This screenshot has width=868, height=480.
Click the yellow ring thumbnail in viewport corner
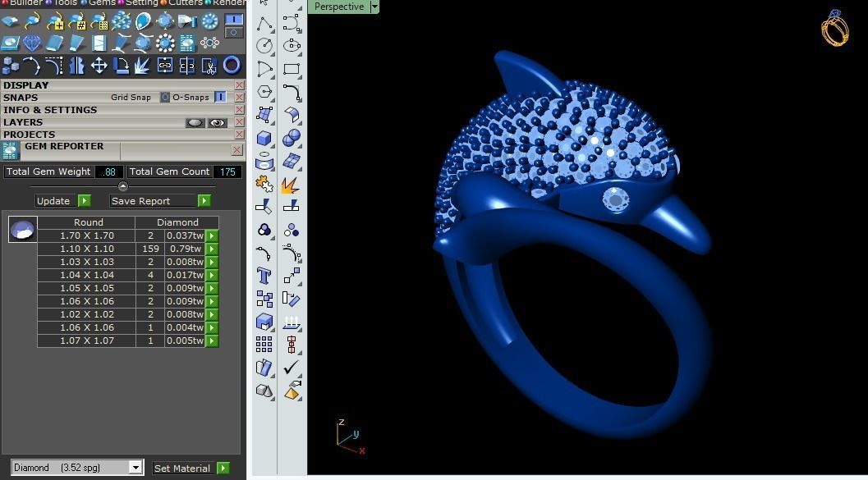(835, 28)
